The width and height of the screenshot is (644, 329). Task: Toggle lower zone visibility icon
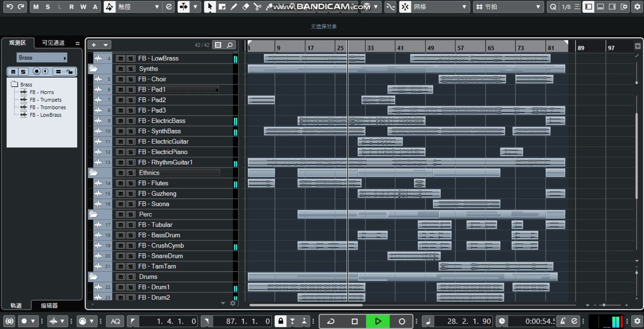[x=600, y=7]
